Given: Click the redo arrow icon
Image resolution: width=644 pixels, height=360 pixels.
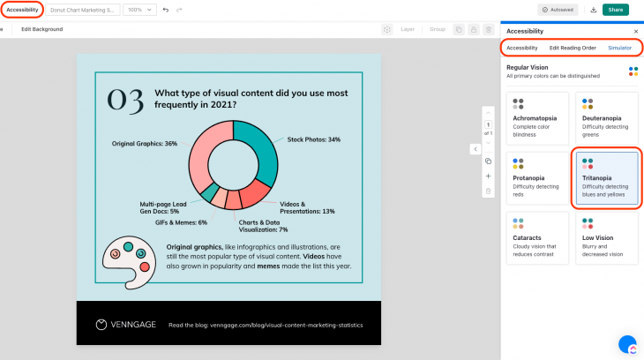Looking at the screenshot, I should coord(180,10).
